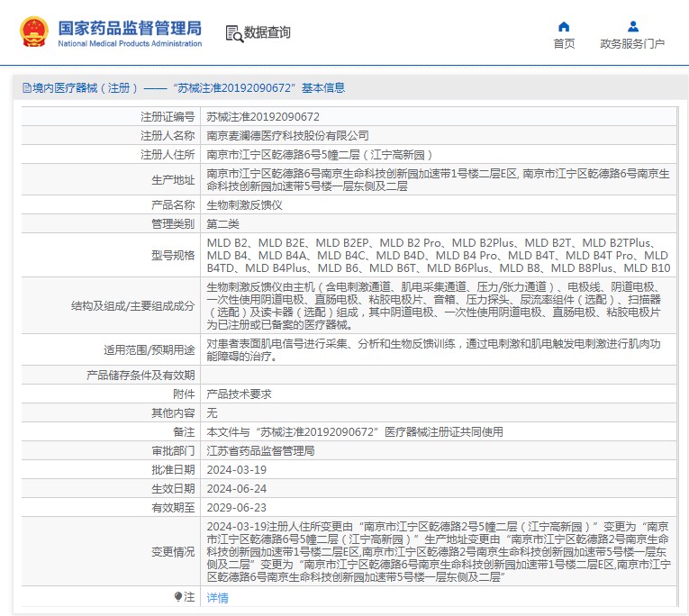The image size is (689, 616).
Task: Click the expiry date 2029-06-23 value
Action: pos(236,507)
